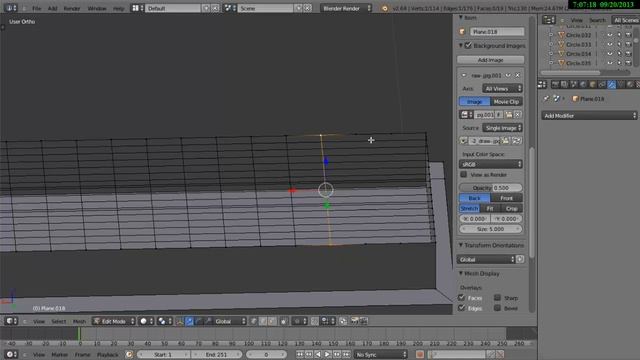Select the Object properties cube tab
This screenshot has width=640, height=360.
tap(593, 84)
